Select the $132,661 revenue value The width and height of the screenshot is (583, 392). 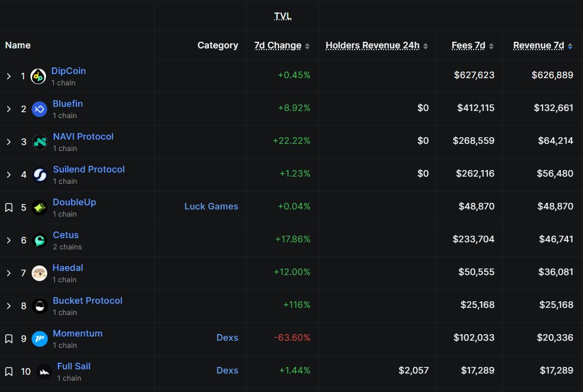(x=553, y=108)
